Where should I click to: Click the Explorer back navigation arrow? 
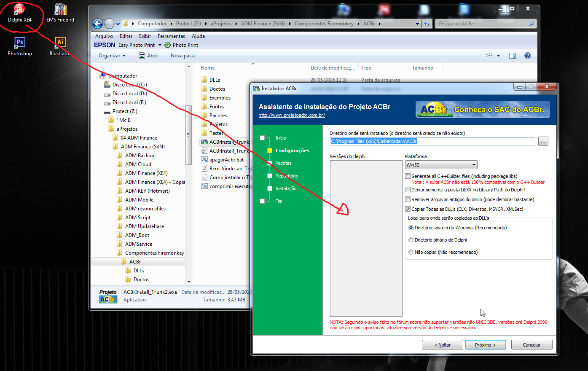pyautogui.click(x=97, y=24)
